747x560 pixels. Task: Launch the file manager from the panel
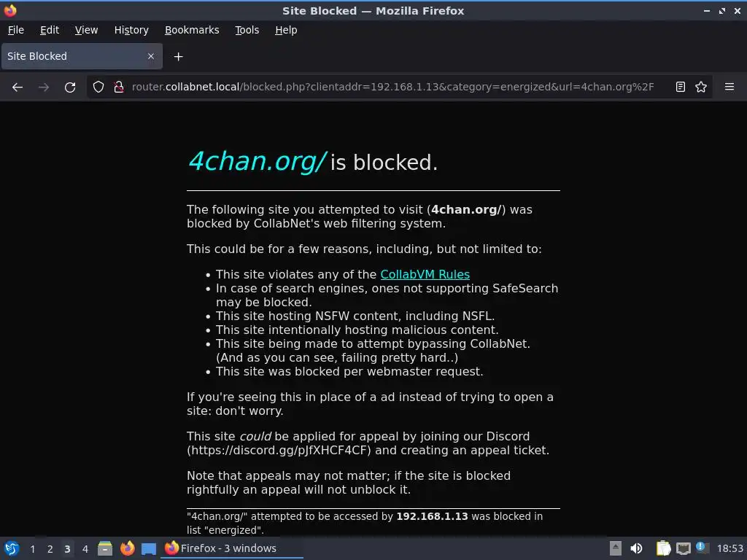tap(105, 548)
